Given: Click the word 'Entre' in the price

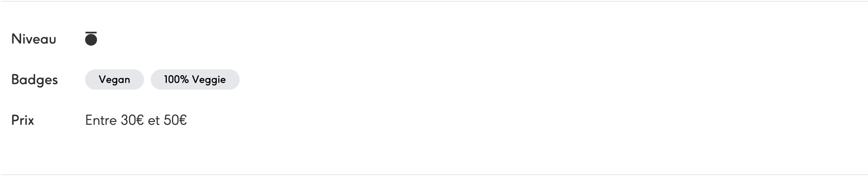Looking at the screenshot, I should click(101, 120).
